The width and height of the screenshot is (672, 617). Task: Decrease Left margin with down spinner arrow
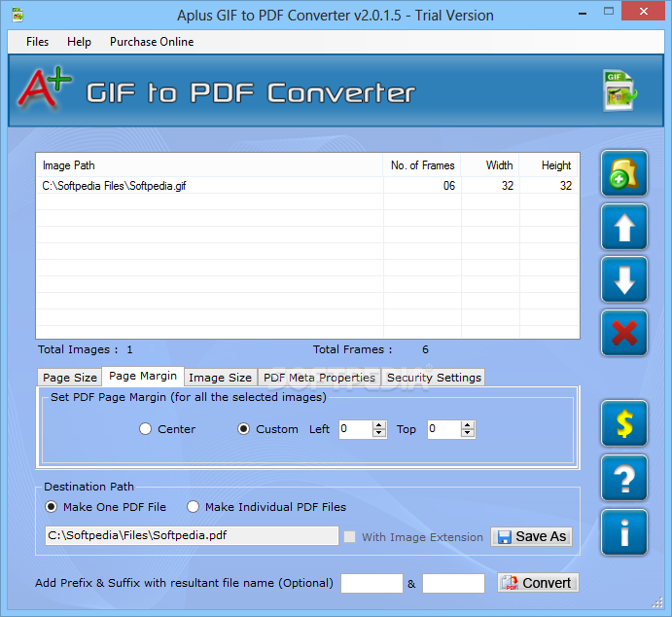[x=379, y=433]
